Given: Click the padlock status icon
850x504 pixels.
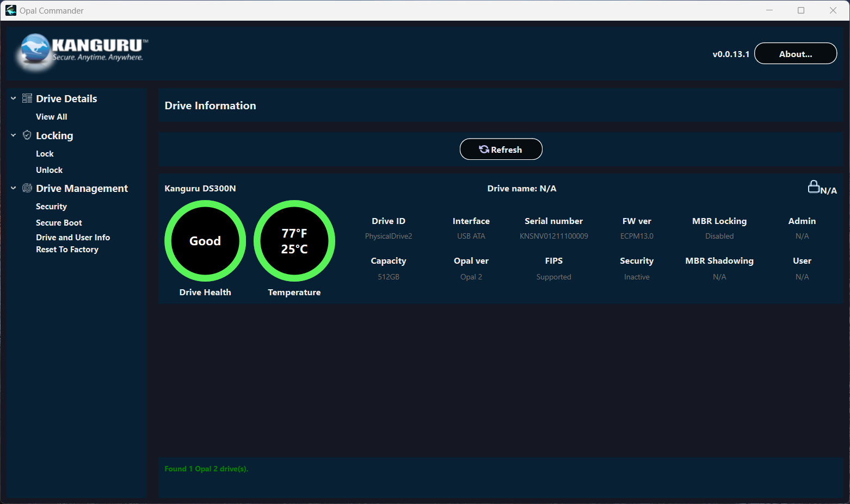Looking at the screenshot, I should [814, 187].
